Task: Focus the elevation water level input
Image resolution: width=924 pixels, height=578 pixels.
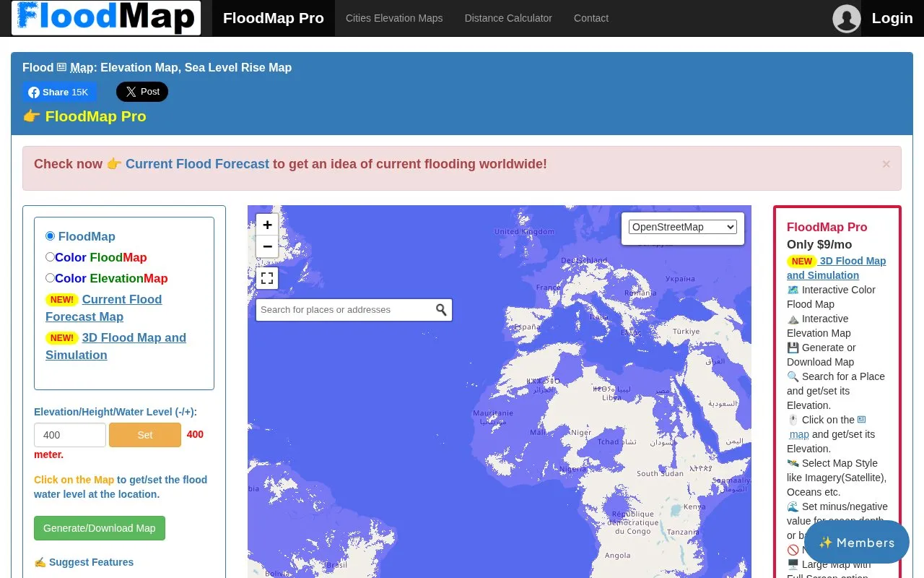Action: [70, 435]
